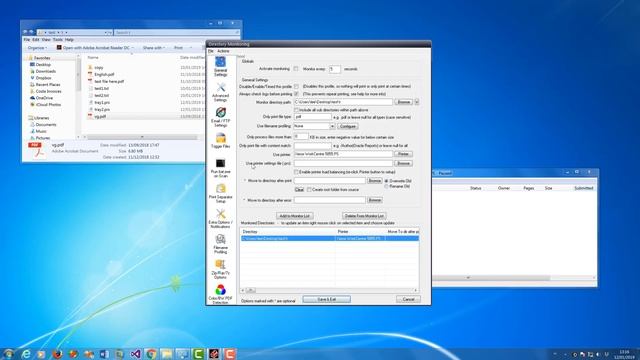This screenshot has width=640, height=360.
Task: Toggle Create root folder from source
Action: coord(309,190)
